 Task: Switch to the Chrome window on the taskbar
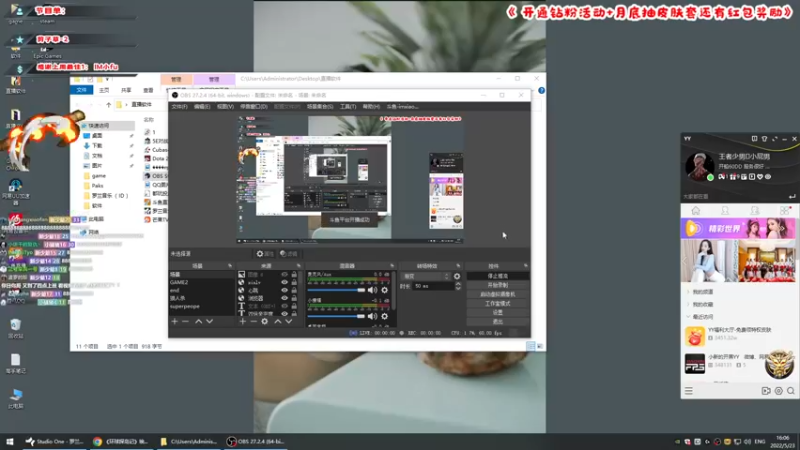[121, 441]
